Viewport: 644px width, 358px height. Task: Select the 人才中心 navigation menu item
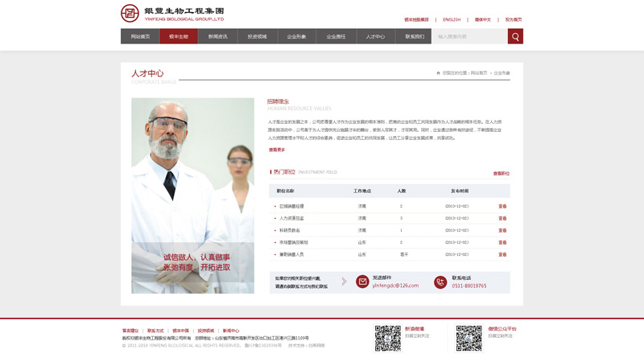pos(375,37)
